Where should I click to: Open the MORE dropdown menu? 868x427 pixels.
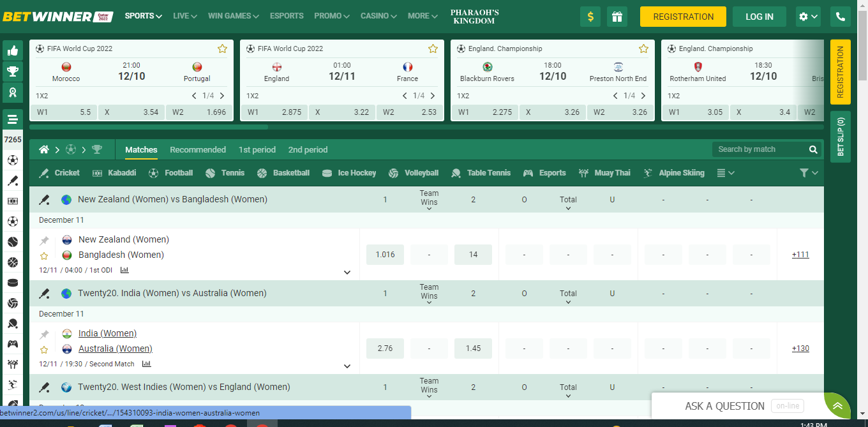click(423, 16)
